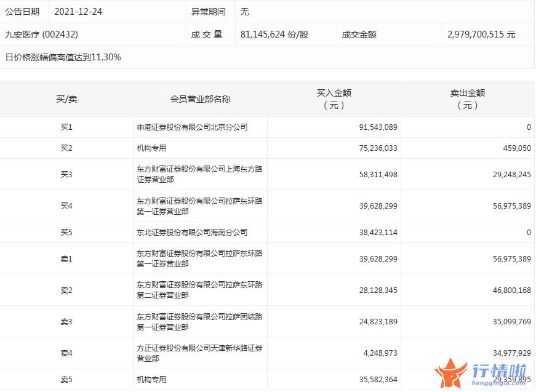The image size is (536, 392).
Task: Click the 卖出金额（元）column header
Action: (468, 99)
